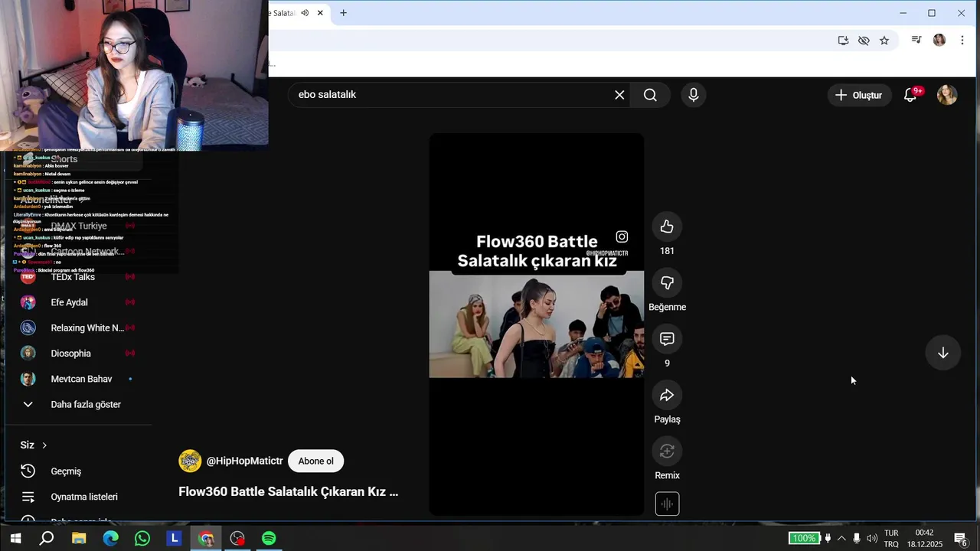This screenshot has width=980, height=551.
Task: Open the L app in taskbar
Action: [x=175, y=539]
